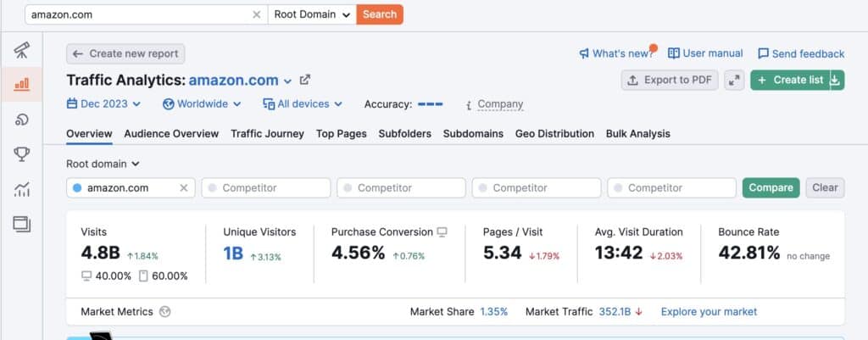Click the Market Share 1.35% value
Screen dimensions: 868x340
pyautogui.click(x=494, y=312)
